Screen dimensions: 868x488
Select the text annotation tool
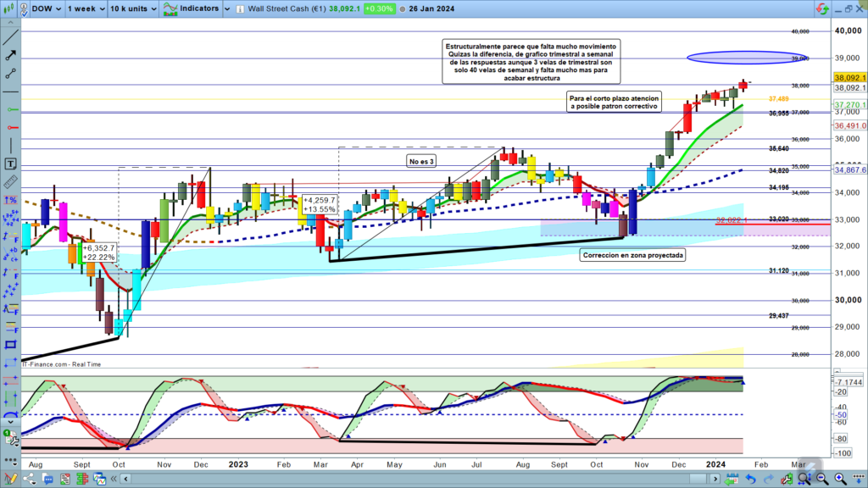click(x=11, y=164)
